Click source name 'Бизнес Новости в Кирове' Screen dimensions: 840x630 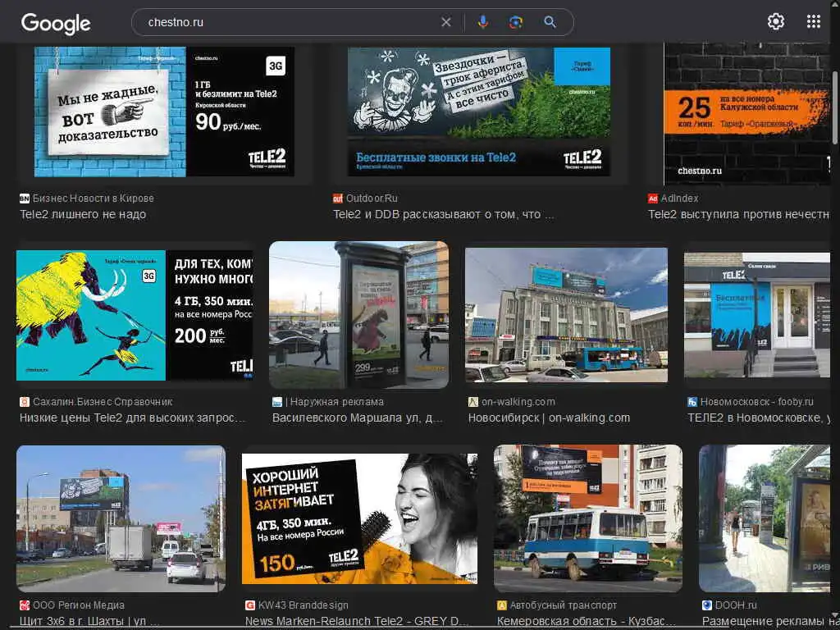coord(94,199)
